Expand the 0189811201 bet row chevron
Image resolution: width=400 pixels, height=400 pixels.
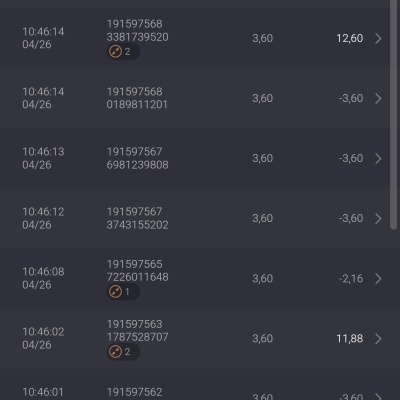click(x=378, y=98)
